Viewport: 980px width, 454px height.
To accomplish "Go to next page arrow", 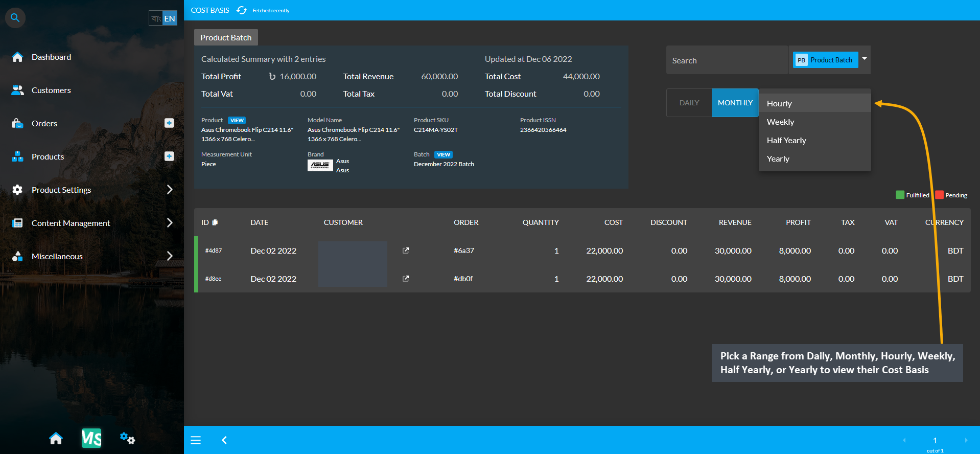I will click(966, 440).
